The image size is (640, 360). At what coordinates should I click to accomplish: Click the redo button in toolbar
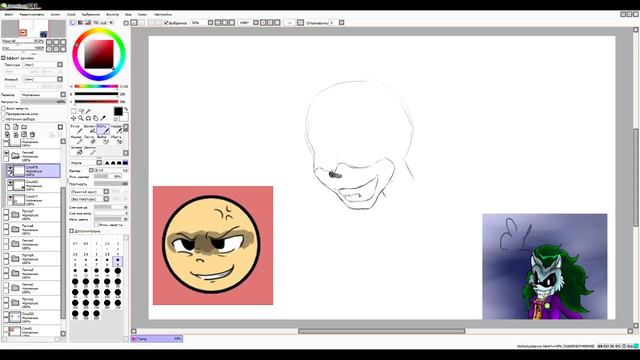[141, 23]
